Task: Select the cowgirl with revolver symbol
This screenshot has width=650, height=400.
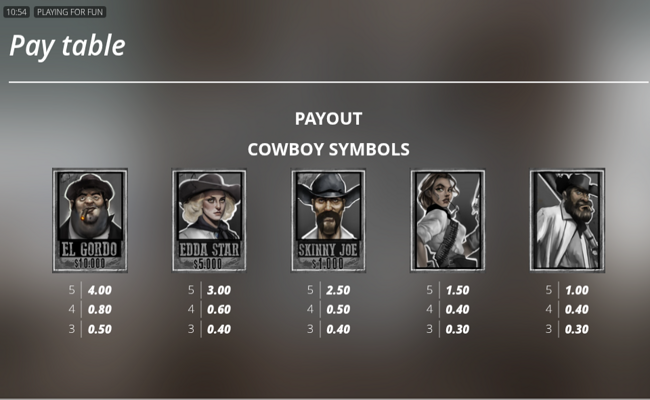Action: coord(448,220)
